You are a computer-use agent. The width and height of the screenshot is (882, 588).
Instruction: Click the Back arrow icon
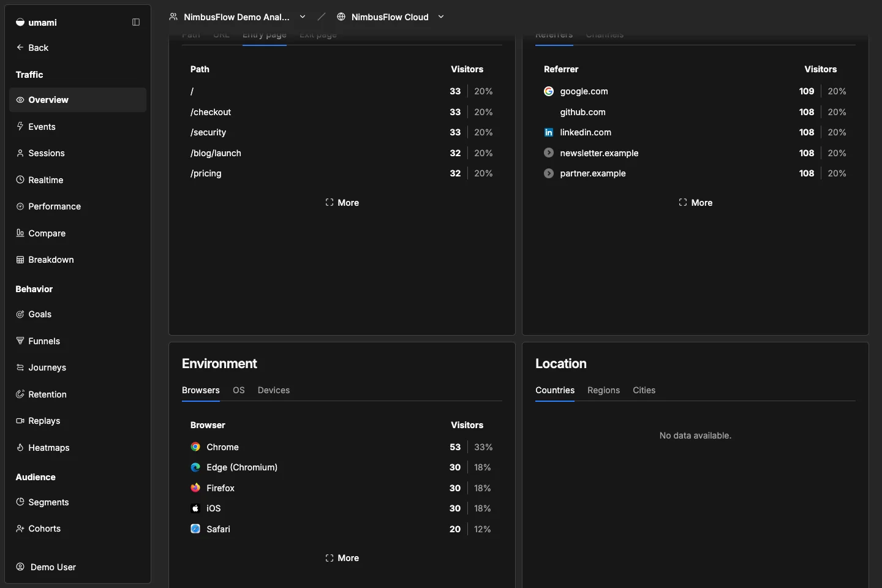click(20, 47)
